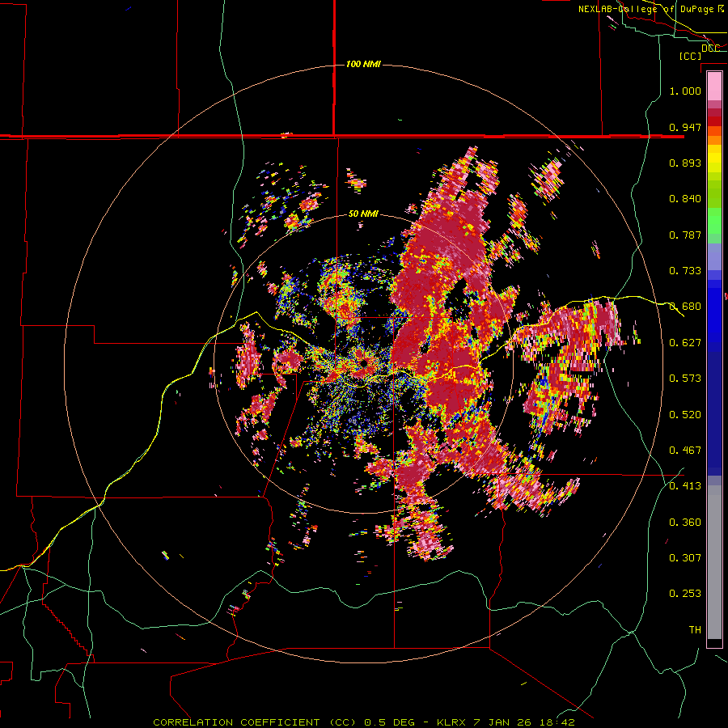Select the 0.413 scale label

pyautogui.click(x=685, y=486)
